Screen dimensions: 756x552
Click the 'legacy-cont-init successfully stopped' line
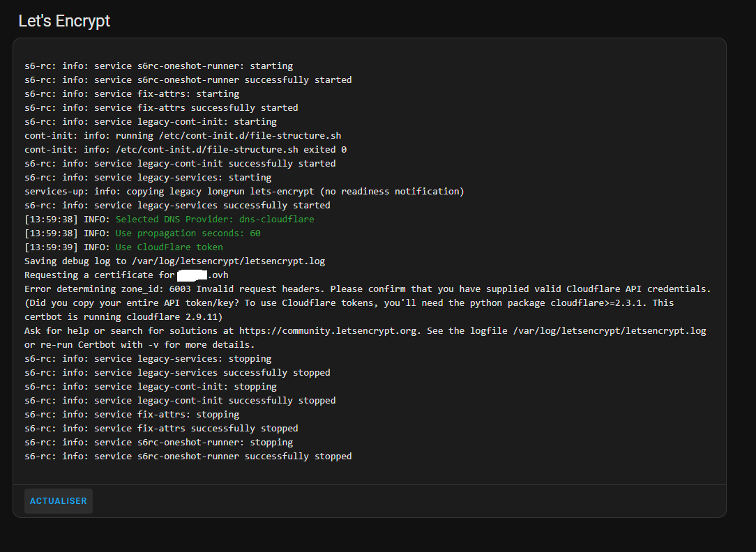click(x=180, y=400)
